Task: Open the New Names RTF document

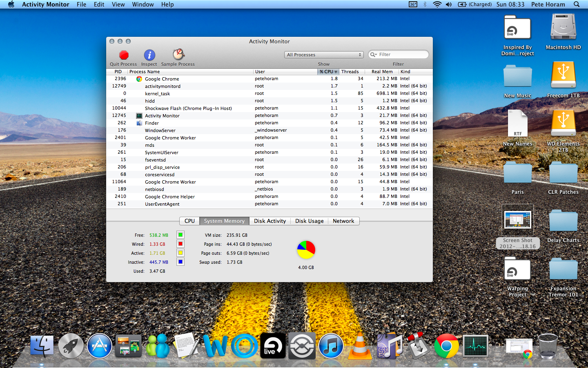Action: (x=517, y=123)
